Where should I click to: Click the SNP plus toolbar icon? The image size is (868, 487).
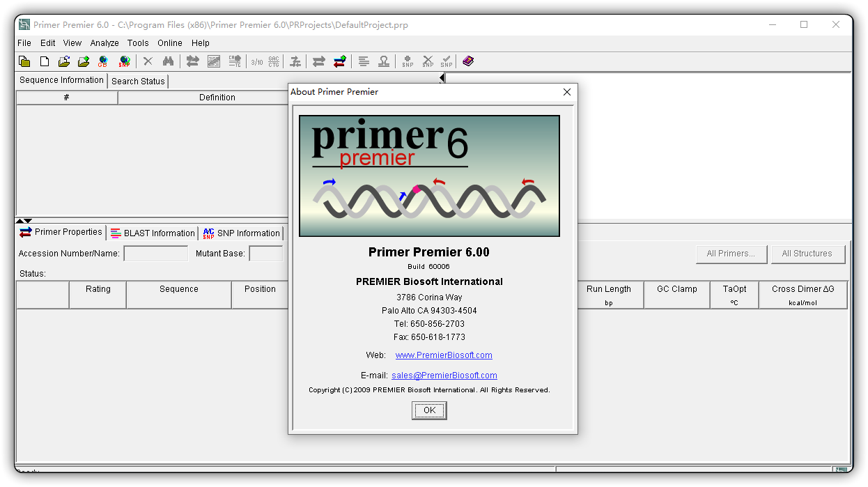point(408,61)
